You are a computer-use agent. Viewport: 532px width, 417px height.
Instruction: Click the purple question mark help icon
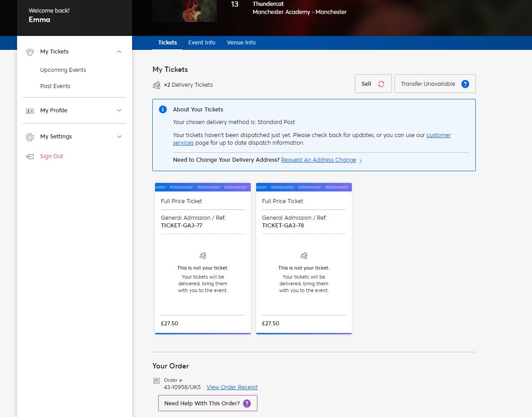pyautogui.click(x=247, y=404)
